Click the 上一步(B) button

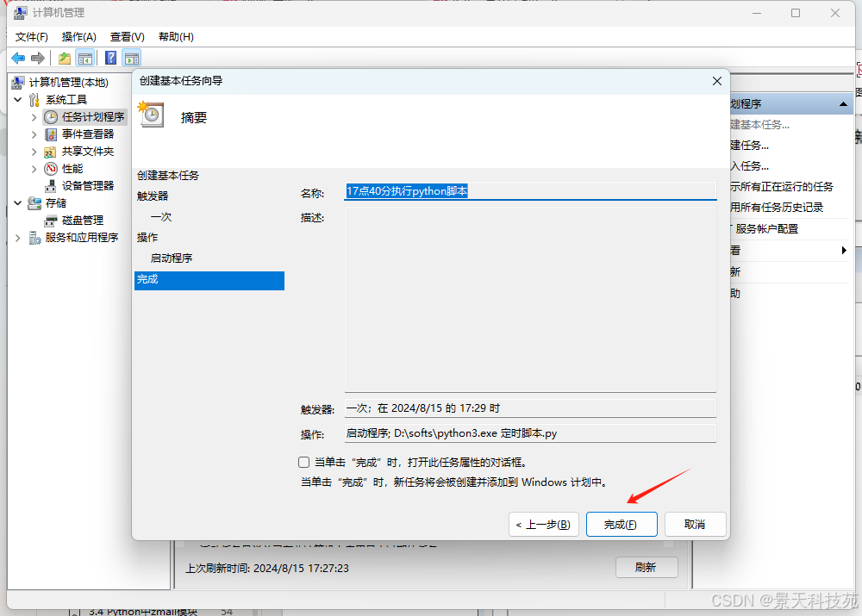pyautogui.click(x=544, y=524)
